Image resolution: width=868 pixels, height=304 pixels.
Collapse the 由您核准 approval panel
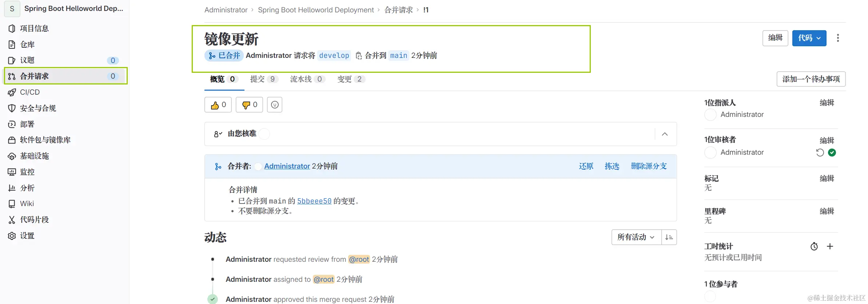click(665, 134)
